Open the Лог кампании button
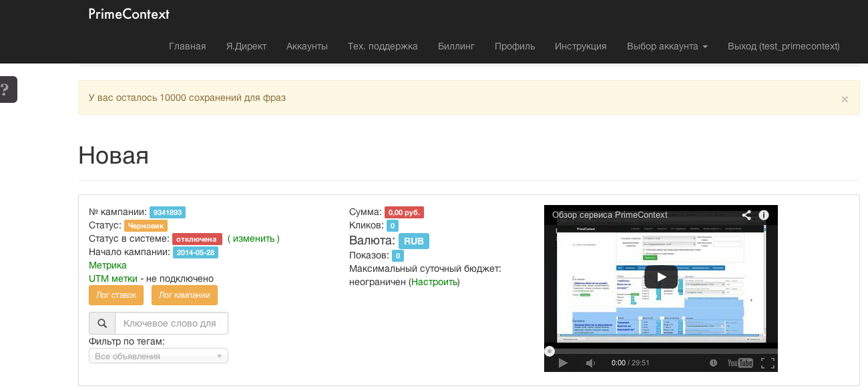This screenshot has width=868, height=390. pos(184,295)
